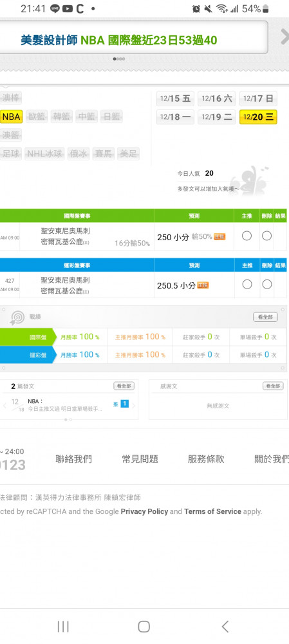Select 主推 radio for 國際盤 game
Viewport: 289px width, 644px height.
[x=247, y=236]
